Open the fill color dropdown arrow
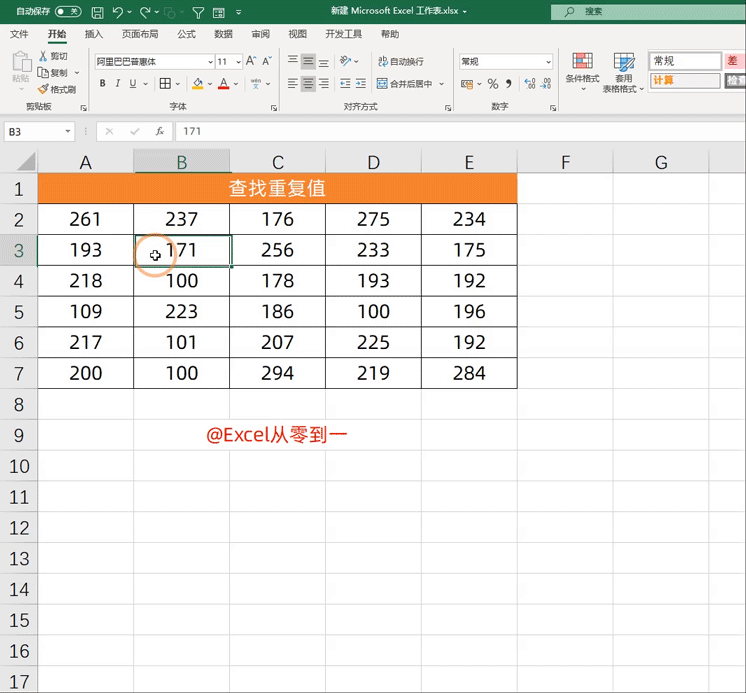This screenshot has height=693, width=746. 210,84
